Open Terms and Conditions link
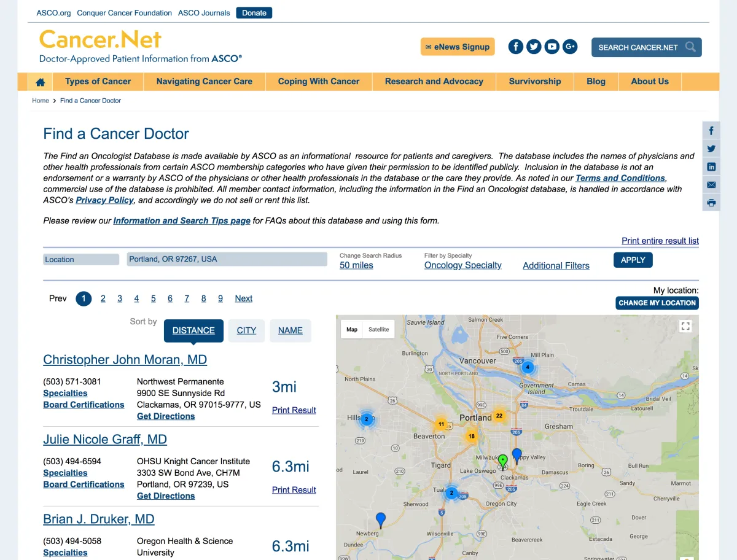Image resolution: width=737 pixels, height=560 pixels. pyautogui.click(x=620, y=178)
